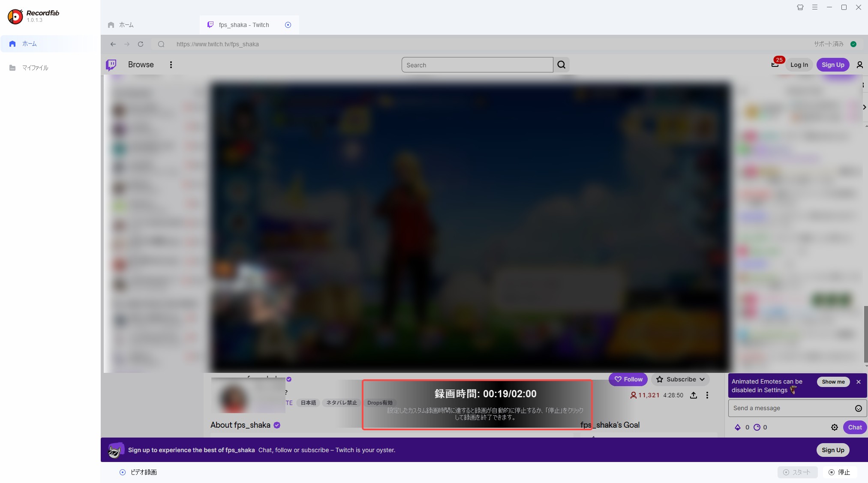This screenshot has width=868, height=483.
Task: Click the purple Chat button
Action: 855,427
